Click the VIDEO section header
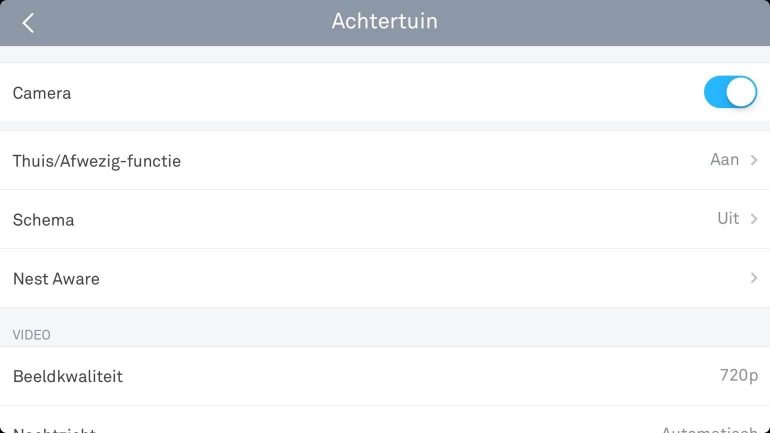770x433 pixels. click(x=32, y=335)
